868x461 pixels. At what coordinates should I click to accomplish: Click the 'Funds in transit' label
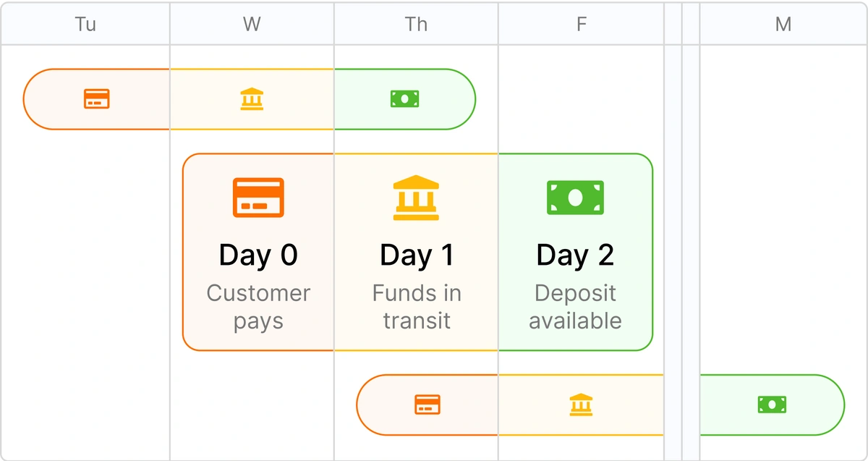(416, 306)
